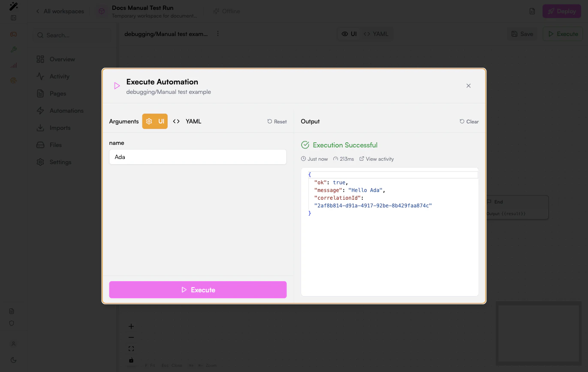Click the End node on the canvas
The width and height of the screenshot is (588, 372).
pos(517,207)
